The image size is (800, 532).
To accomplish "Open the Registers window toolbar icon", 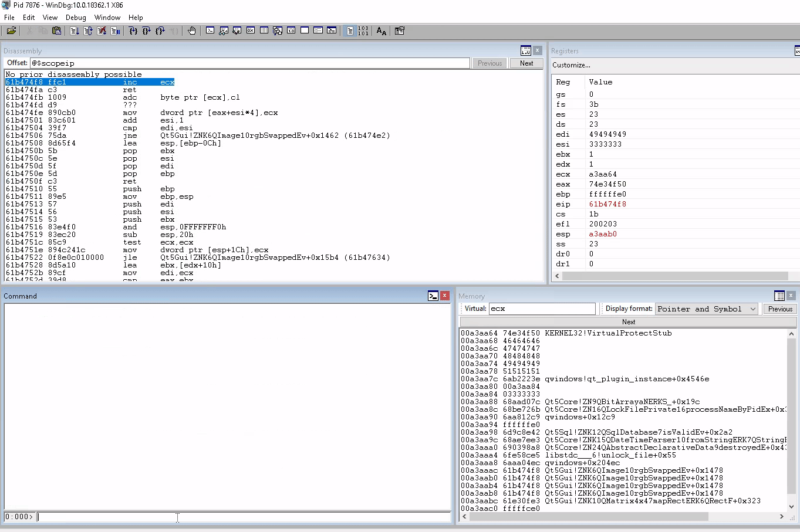I will (251, 31).
